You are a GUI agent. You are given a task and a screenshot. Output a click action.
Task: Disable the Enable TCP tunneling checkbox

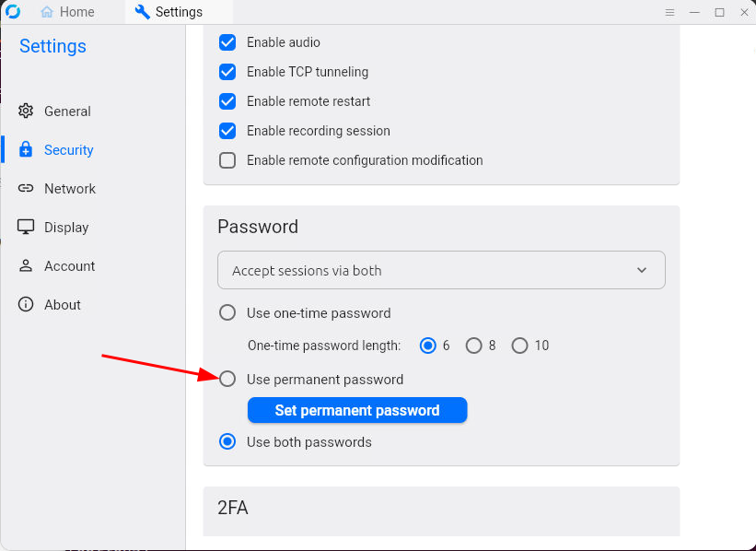coord(227,72)
